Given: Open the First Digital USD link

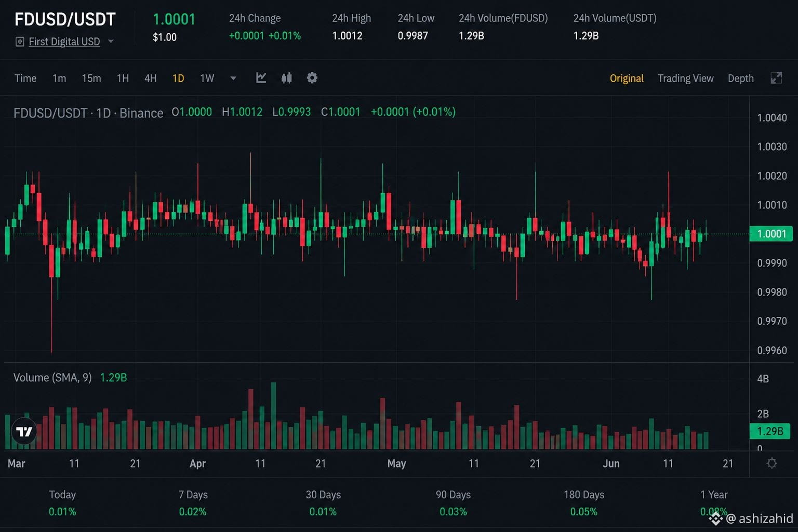Looking at the screenshot, I should pos(64,42).
